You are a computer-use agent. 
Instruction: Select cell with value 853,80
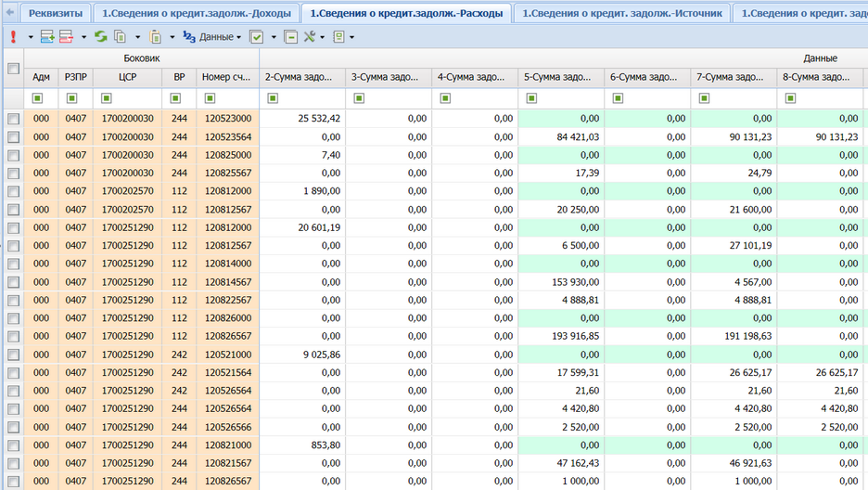tap(302, 445)
